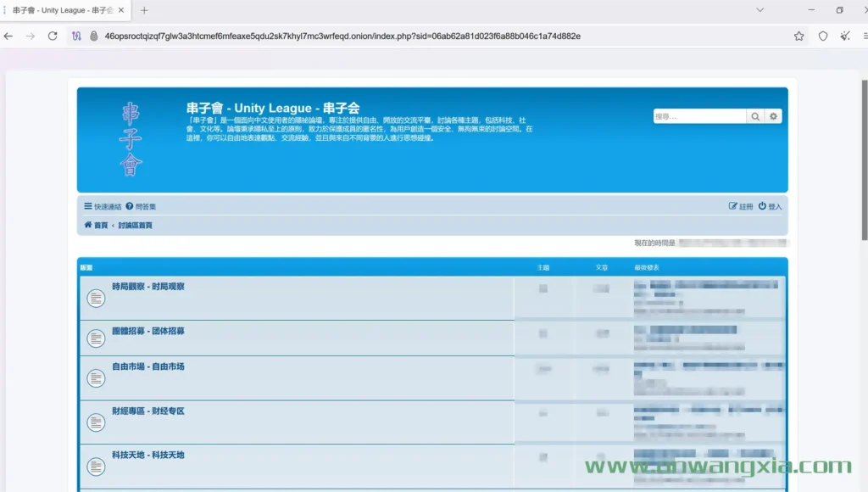Open the 快速連結 quick links menu
The image size is (868, 492).
tap(103, 207)
